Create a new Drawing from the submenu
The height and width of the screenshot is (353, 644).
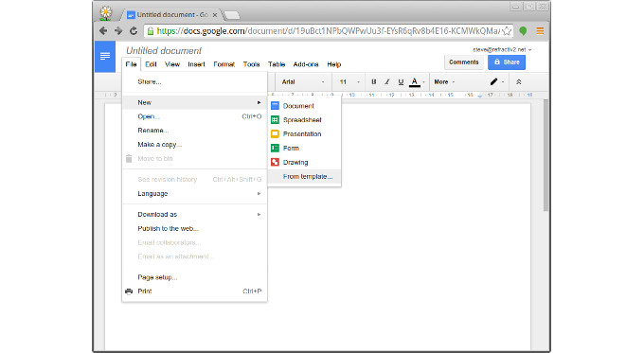point(304,162)
